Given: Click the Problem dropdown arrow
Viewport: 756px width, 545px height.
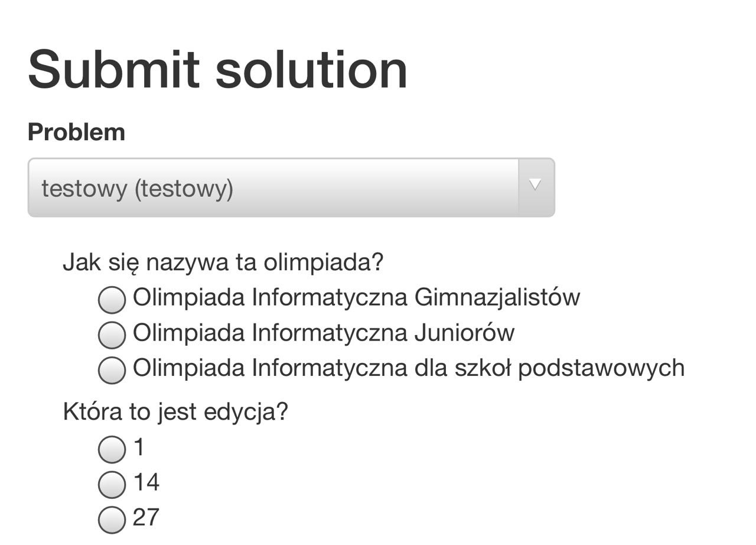Looking at the screenshot, I should [535, 187].
